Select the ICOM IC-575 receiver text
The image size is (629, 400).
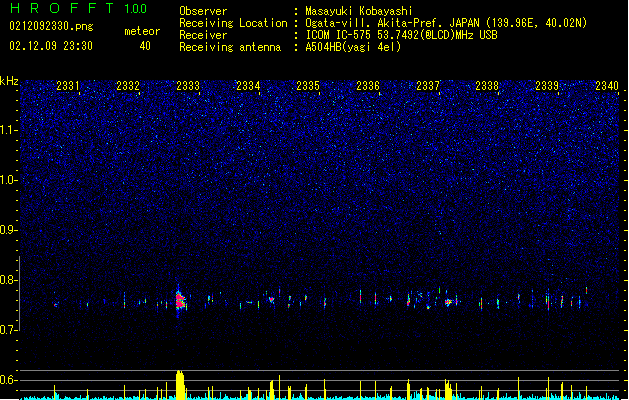[x=401, y=35]
